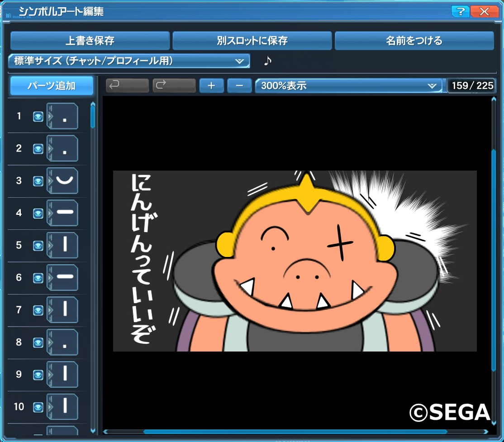The width and height of the screenshot is (504, 442).
Task: Toggle visibility eye for layer 5
Action: pos(38,246)
